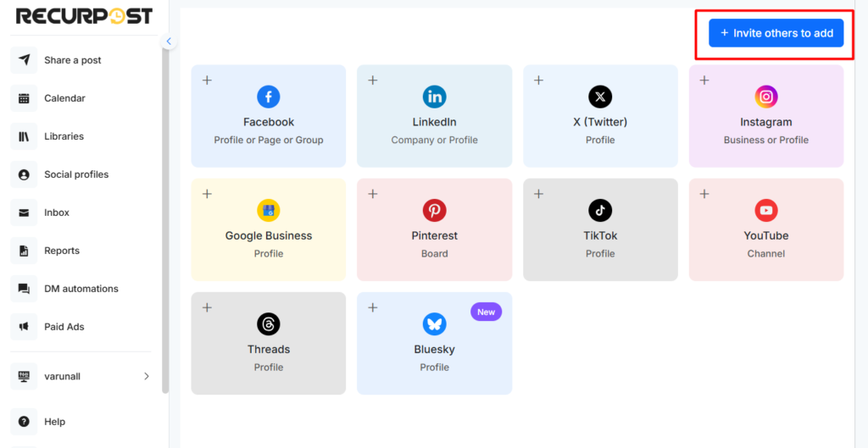Click the YouTube logo icon
This screenshot has width=868, height=448.
click(766, 210)
